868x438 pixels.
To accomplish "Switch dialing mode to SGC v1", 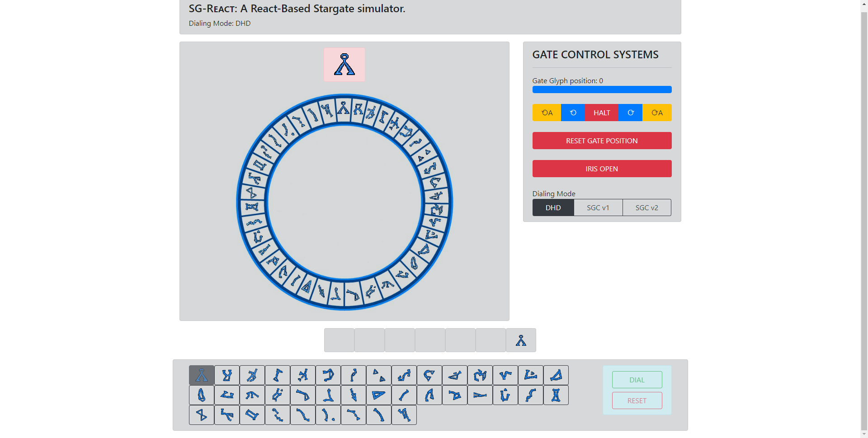I will point(598,207).
